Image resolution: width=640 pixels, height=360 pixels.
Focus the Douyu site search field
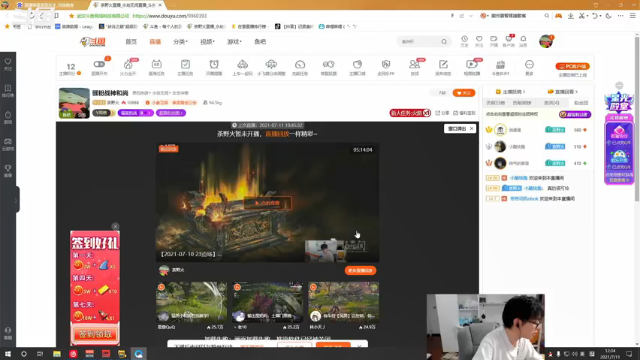point(419,42)
